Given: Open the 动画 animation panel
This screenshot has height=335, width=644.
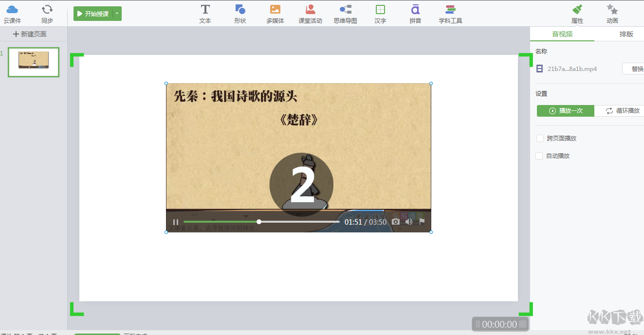Looking at the screenshot, I should [x=612, y=14].
